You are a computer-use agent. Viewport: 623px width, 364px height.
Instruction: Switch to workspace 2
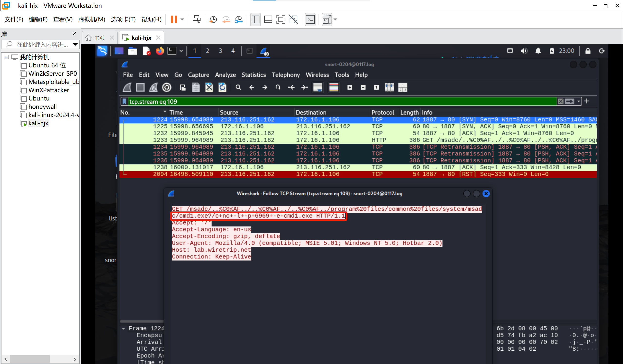click(x=207, y=51)
